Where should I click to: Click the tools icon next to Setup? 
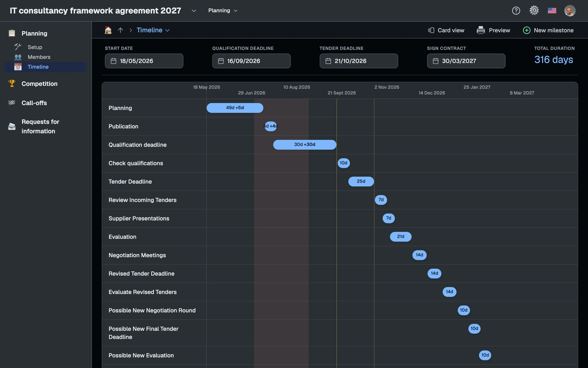pos(18,47)
